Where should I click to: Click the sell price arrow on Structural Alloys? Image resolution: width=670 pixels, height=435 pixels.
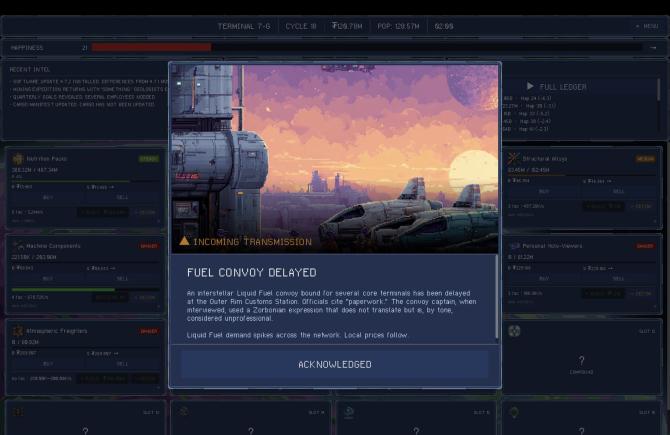609,181
